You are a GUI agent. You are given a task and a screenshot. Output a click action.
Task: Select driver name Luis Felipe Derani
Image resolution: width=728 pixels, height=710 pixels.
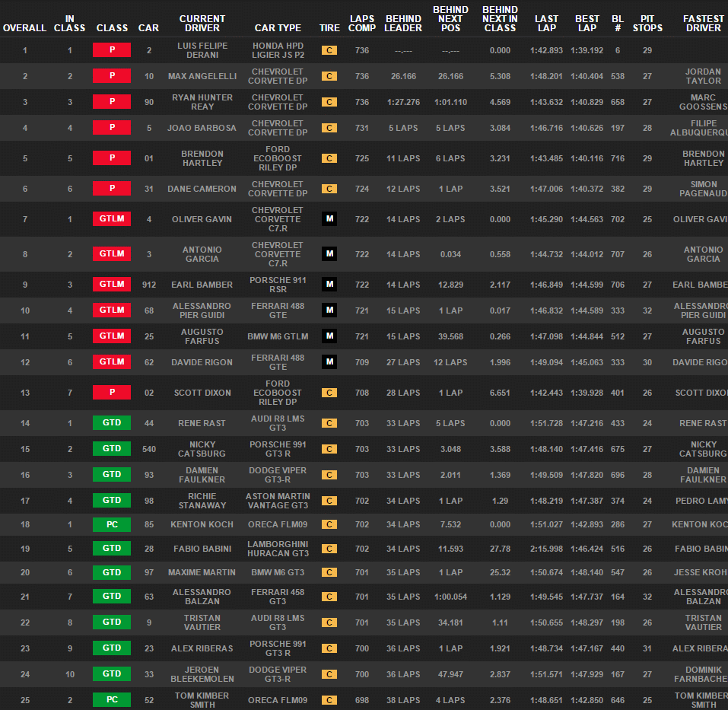pos(202,50)
